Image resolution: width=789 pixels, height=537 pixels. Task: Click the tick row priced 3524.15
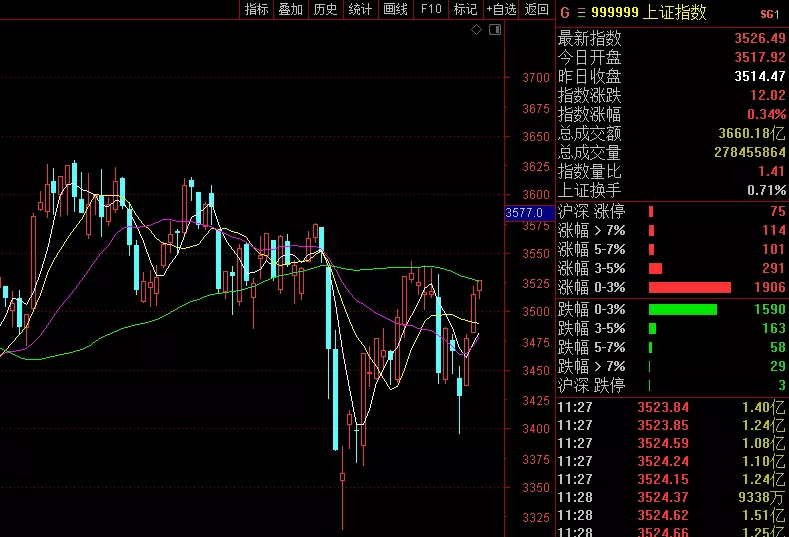point(672,480)
